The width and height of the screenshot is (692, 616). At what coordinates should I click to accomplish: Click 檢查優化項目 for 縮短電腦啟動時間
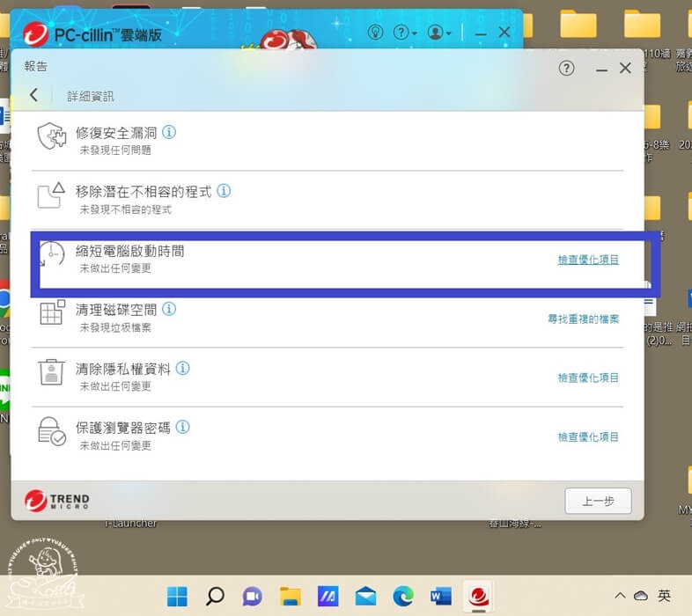[x=588, y=260]
